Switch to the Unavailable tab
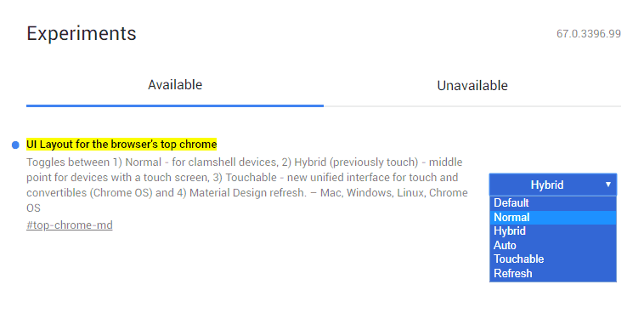This screenshot has height=313, width=644. pos(472,86)
